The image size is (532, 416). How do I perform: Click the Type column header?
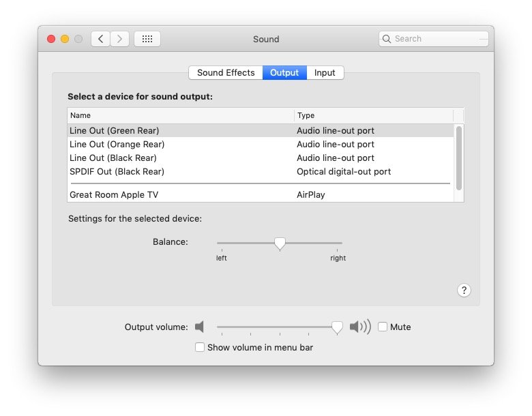point(374,115)
